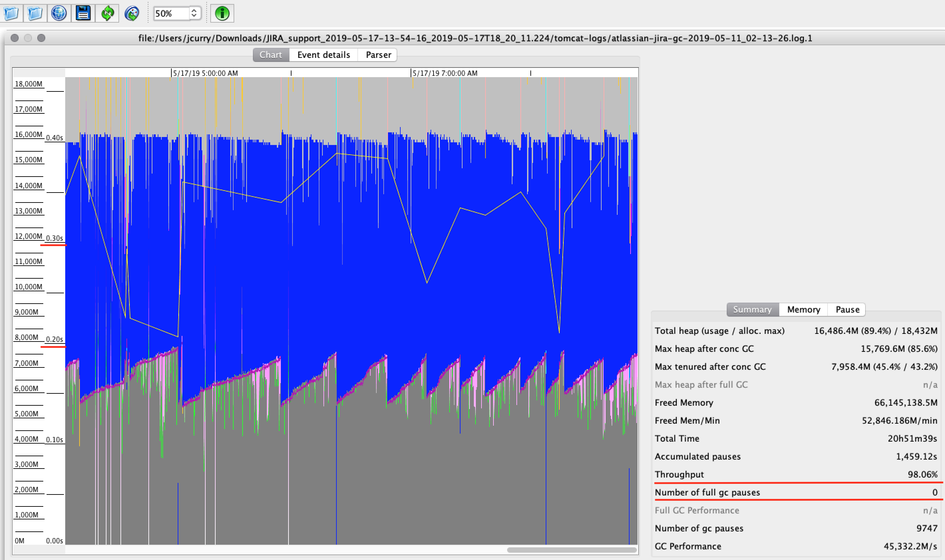Click the "0.20s" pause axis label
Image resolution: width=945 pixels, height=560 pixels.
(54, 339)
